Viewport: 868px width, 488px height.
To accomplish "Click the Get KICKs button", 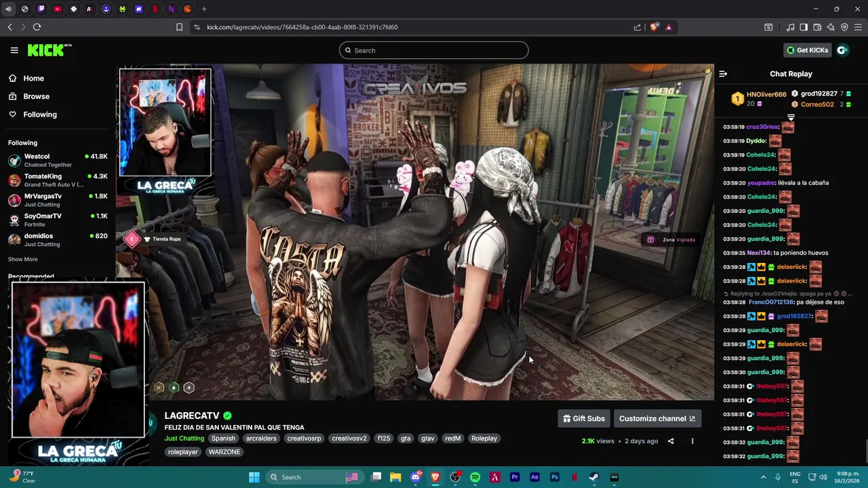I will pyautogui.click(x=807, y=50).
